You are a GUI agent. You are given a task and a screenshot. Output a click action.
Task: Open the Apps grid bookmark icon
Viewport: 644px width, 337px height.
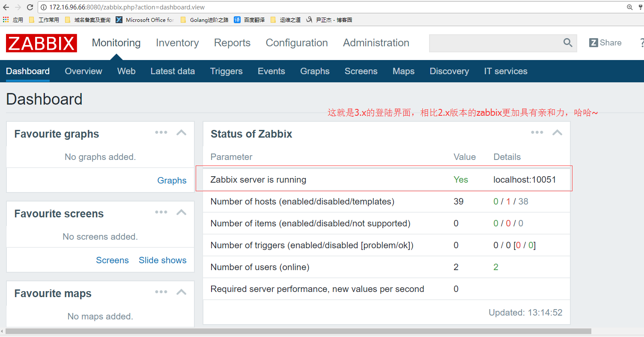point(6,20)
